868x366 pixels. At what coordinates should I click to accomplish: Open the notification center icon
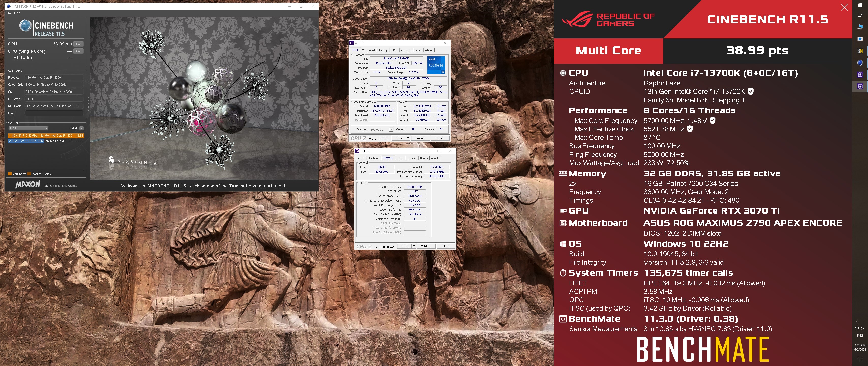[860, 358]
